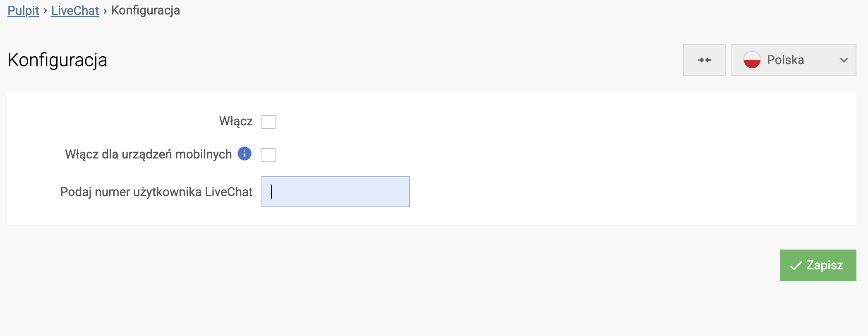
Task: Click the checkmark icon on Zapisz
Action: 796,266
